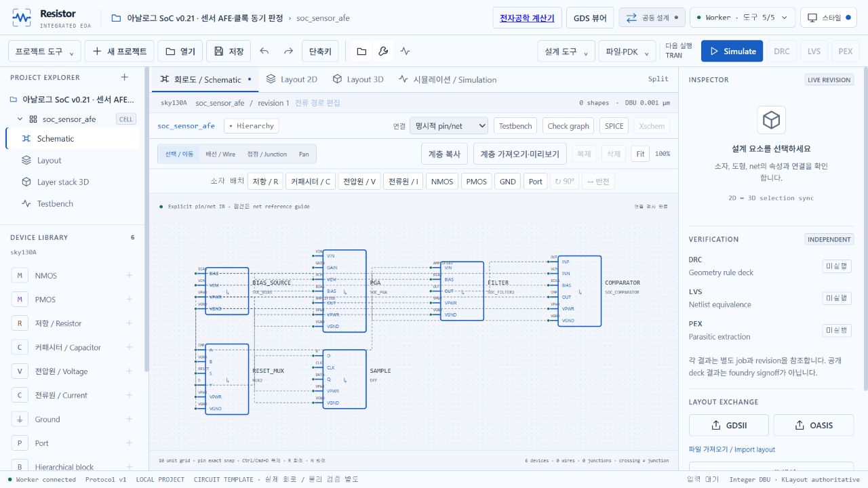Click the inspector cube placeholder icon
Screen dimensions: 868x488
tap(771, 120)
